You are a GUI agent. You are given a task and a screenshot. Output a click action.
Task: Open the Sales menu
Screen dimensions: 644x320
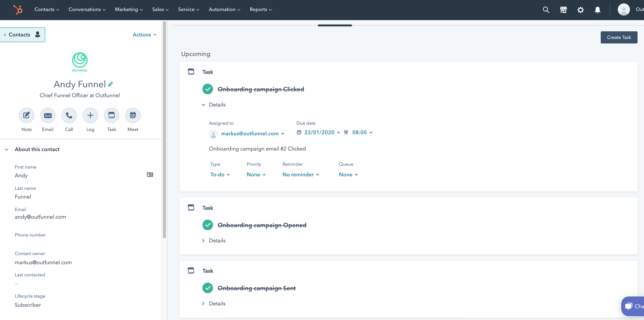[160, 9]
